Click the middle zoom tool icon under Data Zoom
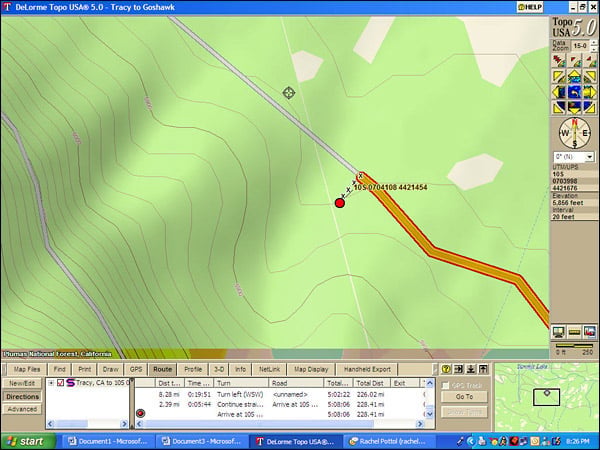 574,60
